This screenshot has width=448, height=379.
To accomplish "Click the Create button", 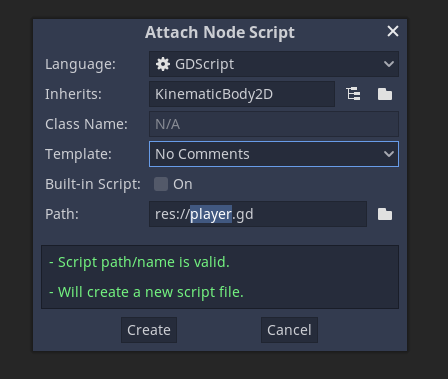I will tap(149, 330).
